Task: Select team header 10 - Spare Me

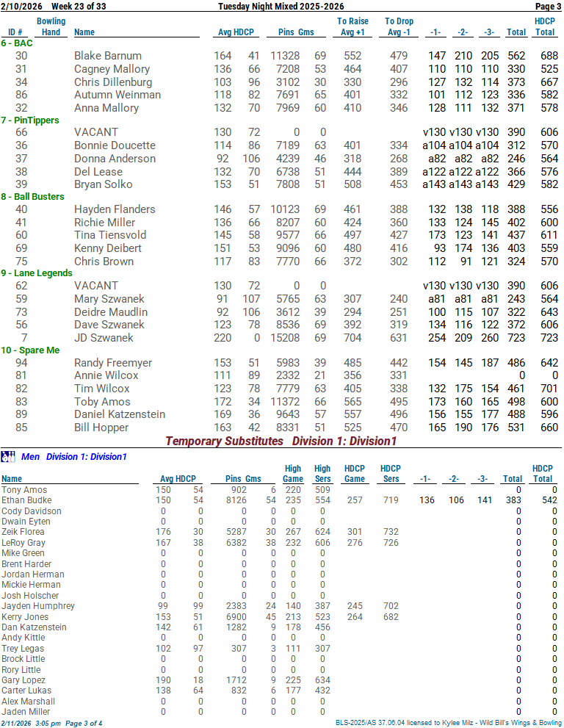Action: [30, 350]
